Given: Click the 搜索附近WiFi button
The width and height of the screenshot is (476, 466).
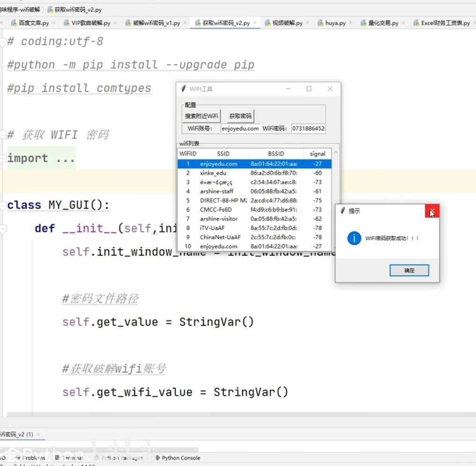Looking at the screenshot, I should coord(201,116).
